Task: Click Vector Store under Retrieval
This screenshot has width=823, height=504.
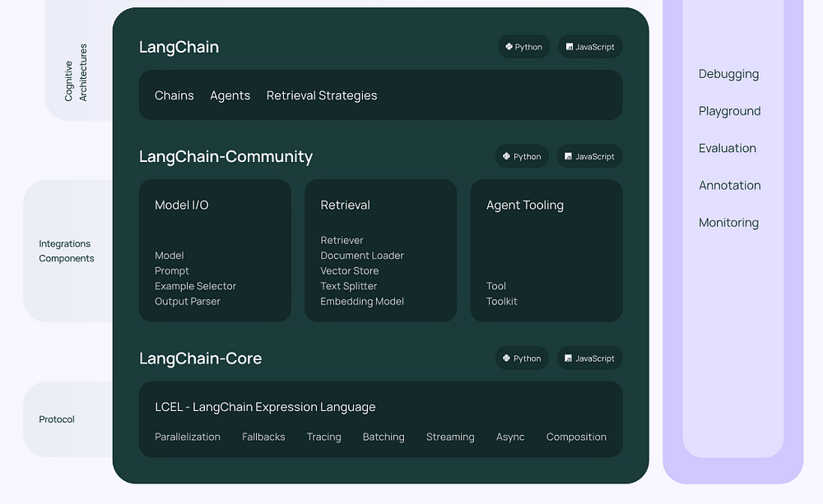Action: [x=350, y=270]
